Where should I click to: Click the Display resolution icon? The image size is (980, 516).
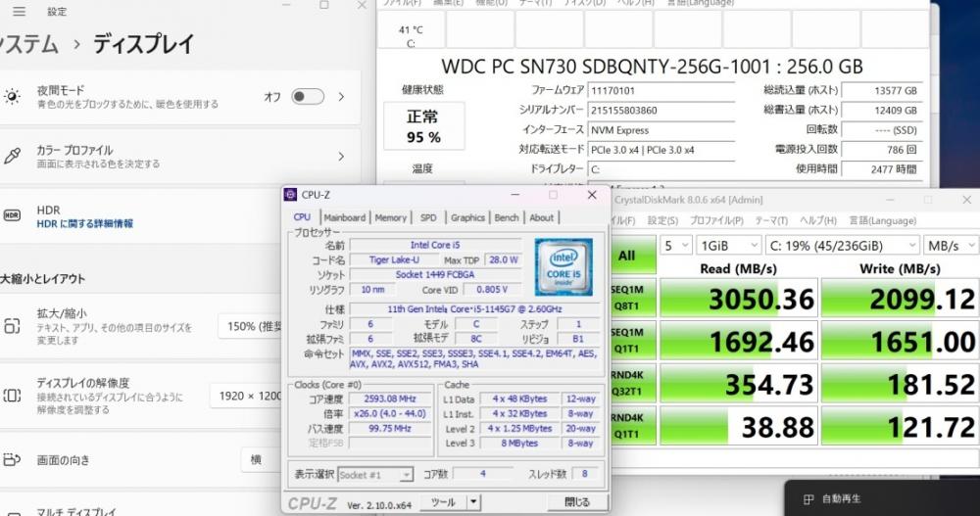coord(12,396)
